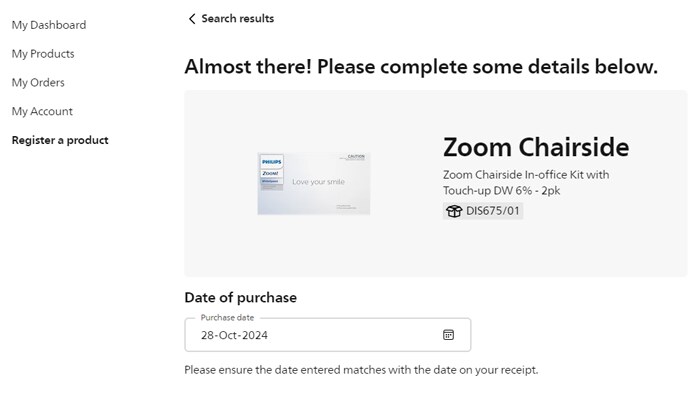
Task: Click the package box icon beside DIS675/01
Action: pyautogui.click(x=454, y=211)
